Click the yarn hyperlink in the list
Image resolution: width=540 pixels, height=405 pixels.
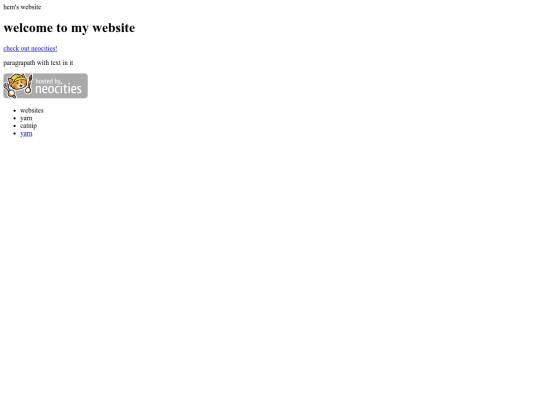click(26, 134)
